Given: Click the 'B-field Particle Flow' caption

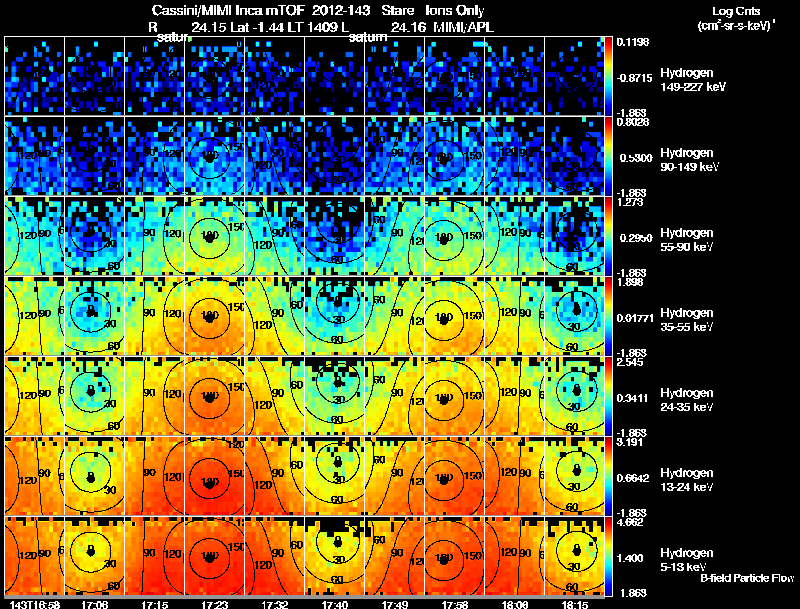Looking at the screenshot, I should click(747, 578).
